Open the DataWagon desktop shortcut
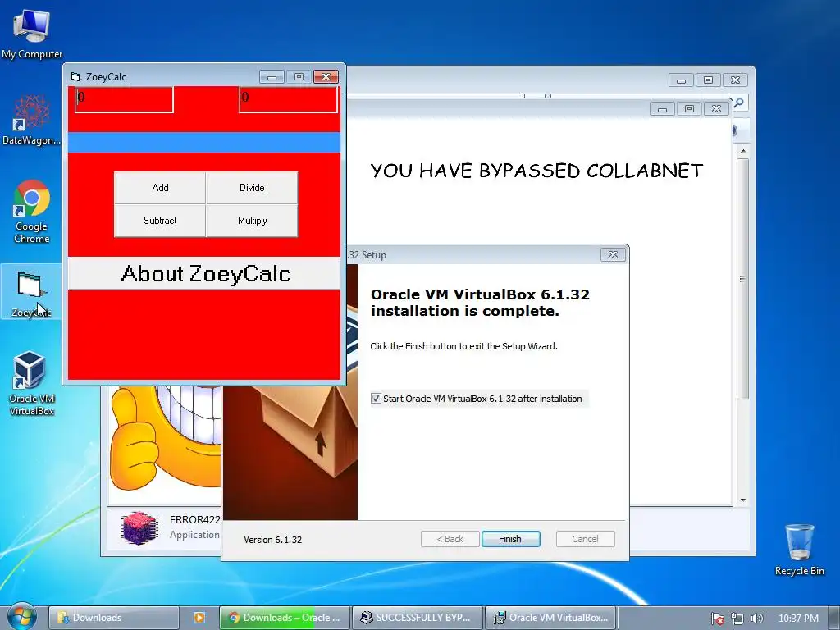840x630 pixels. (x=31, y=120)
